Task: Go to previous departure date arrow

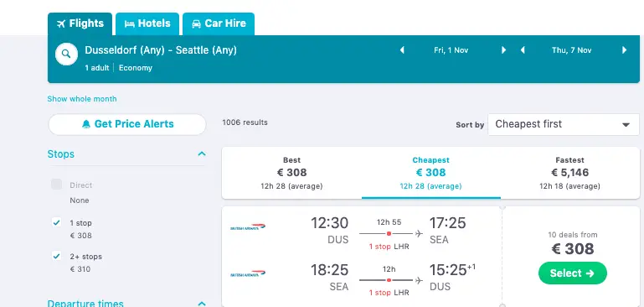Action: (402, 50)
